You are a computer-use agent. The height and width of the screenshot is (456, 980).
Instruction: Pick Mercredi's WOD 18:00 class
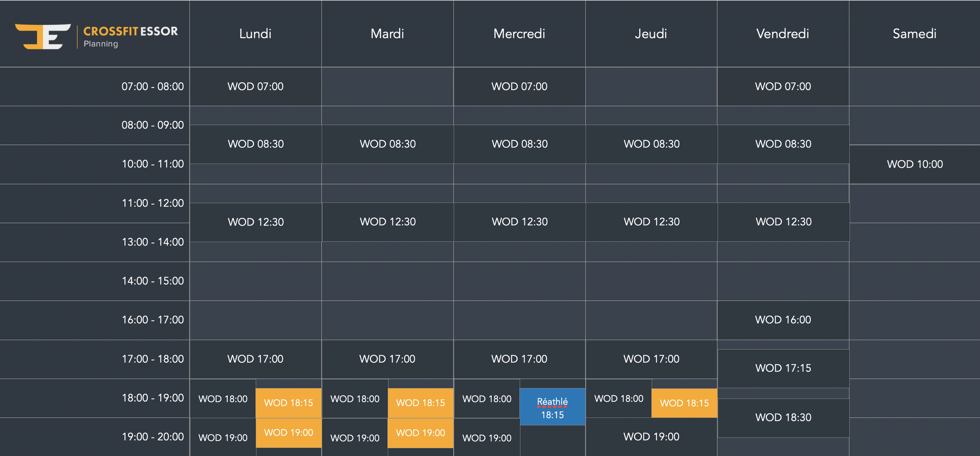point(486,399)
